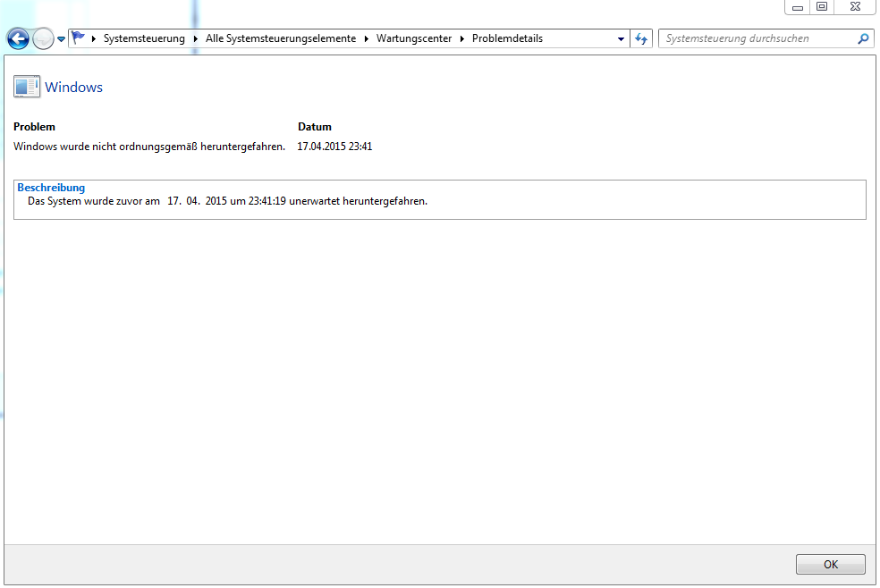Focus the Systemsteuerung durchsuchen search field

coord(766,38)
